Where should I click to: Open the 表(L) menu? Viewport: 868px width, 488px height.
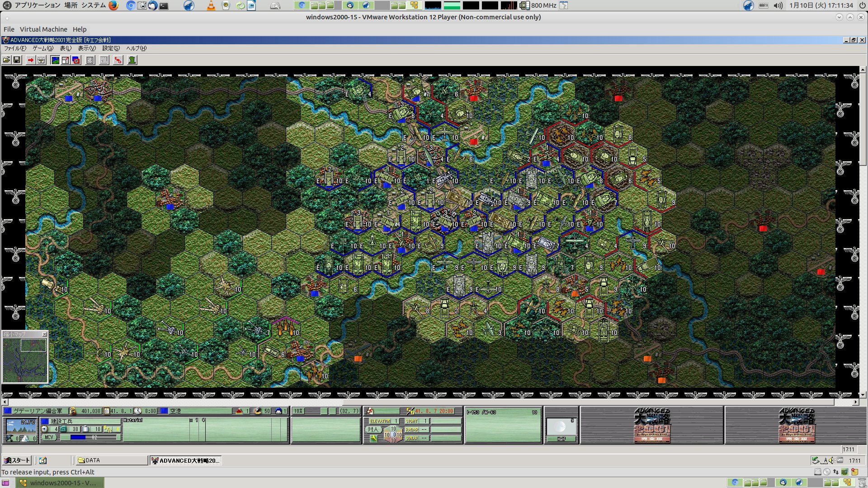pyautogui.click(x=66, y=48)
